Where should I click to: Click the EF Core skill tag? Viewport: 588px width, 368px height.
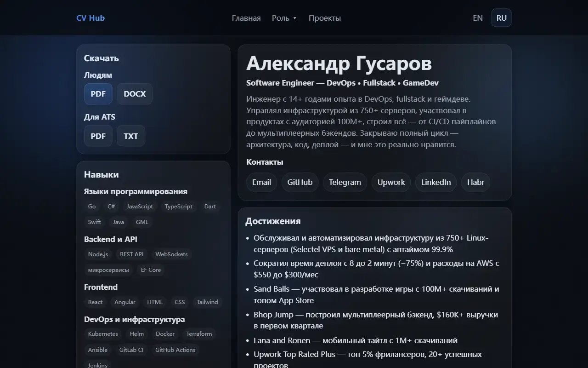click(151, 270)
